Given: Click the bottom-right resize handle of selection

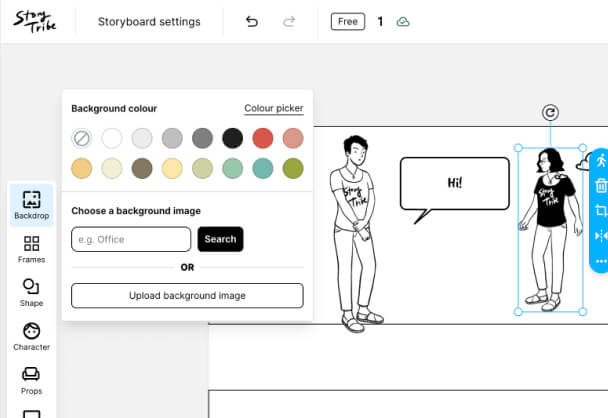Looking at the screenshot, I should (582, 312).
